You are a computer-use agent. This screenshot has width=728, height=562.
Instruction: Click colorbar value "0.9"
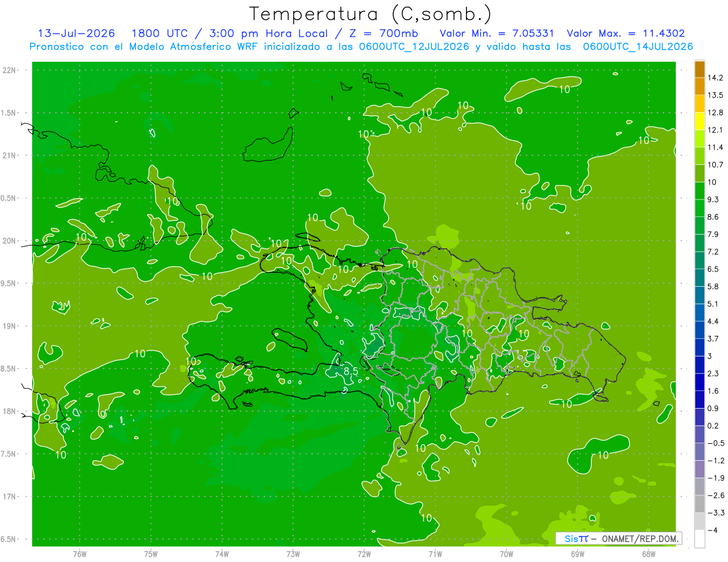pyautogui.click(x=713, y=408)
